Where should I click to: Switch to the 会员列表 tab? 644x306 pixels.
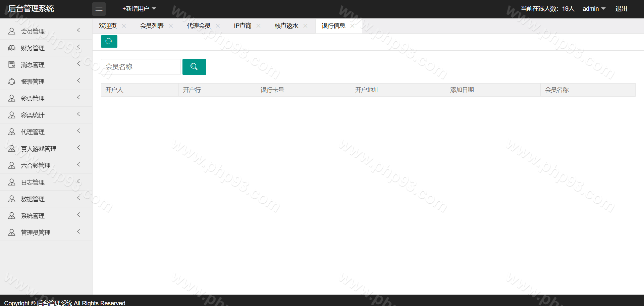[152, 26]
